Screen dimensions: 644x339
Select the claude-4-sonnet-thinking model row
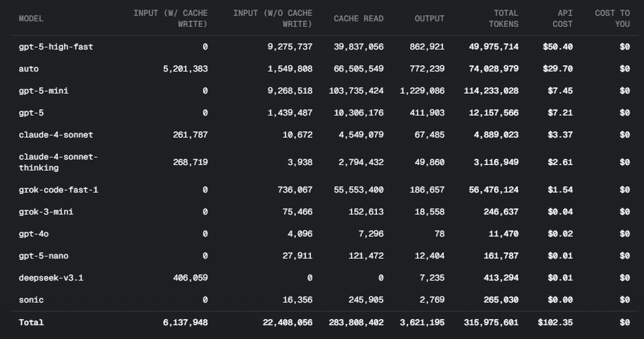58,162
